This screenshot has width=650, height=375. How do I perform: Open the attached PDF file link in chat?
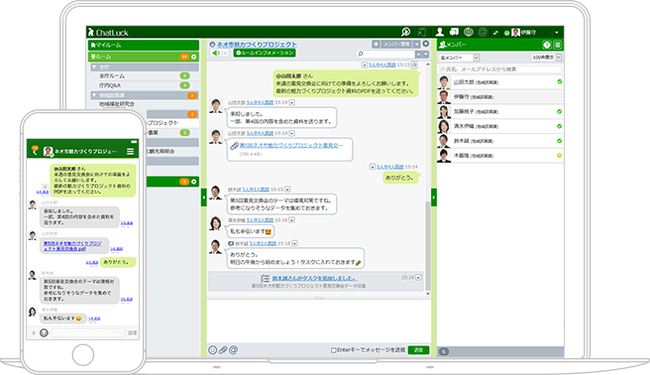(x=291, y=145)
